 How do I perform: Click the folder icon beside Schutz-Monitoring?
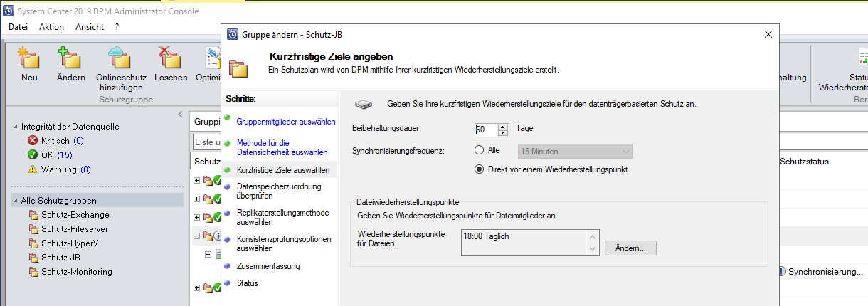tap(33, 272)
